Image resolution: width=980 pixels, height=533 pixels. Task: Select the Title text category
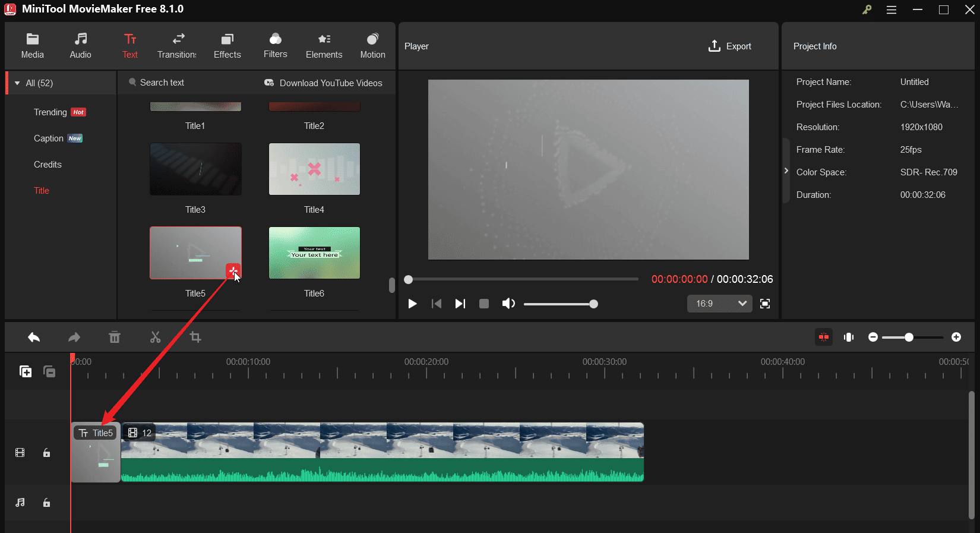tap(42, 191)
